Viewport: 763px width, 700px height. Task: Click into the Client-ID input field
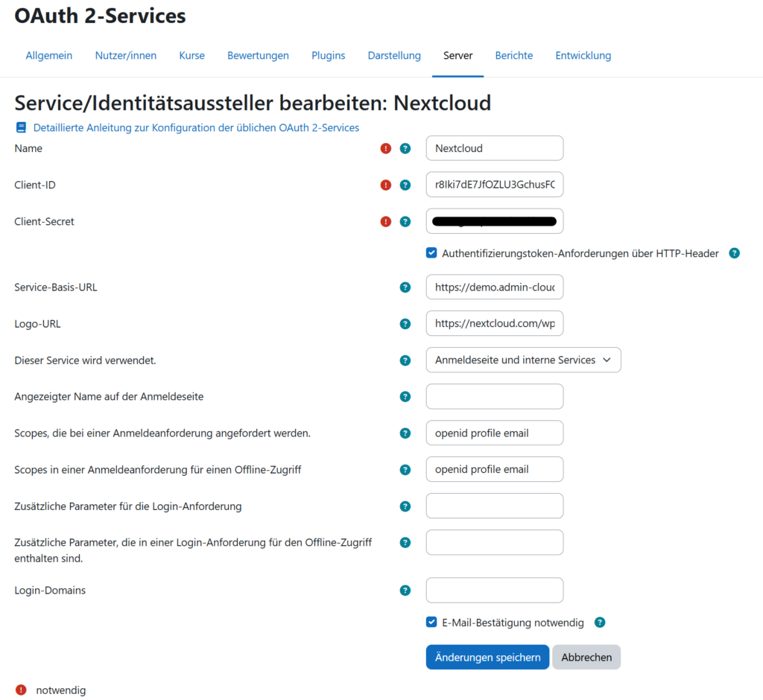point(494,185)
